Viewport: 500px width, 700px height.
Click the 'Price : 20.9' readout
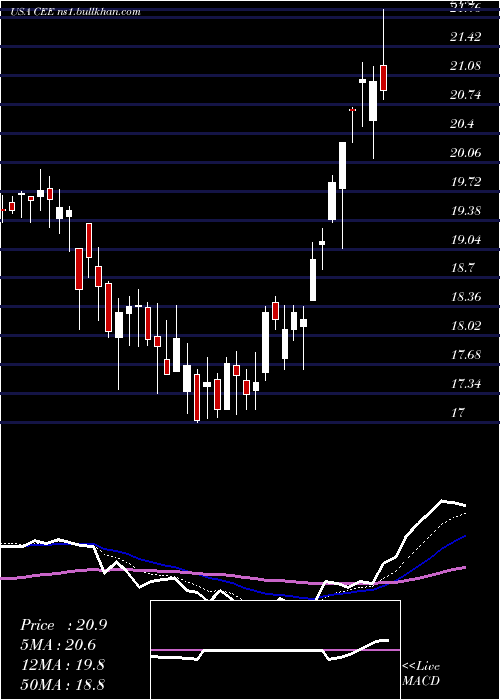63,625
